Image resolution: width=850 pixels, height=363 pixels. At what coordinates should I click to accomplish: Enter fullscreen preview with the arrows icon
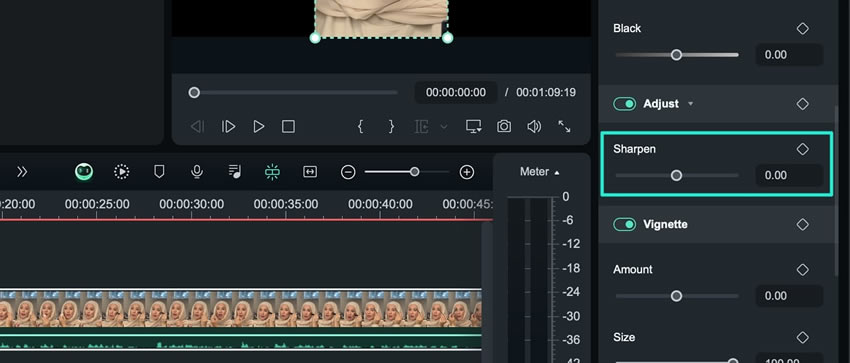pyautogui.click(x=564, y=127)
